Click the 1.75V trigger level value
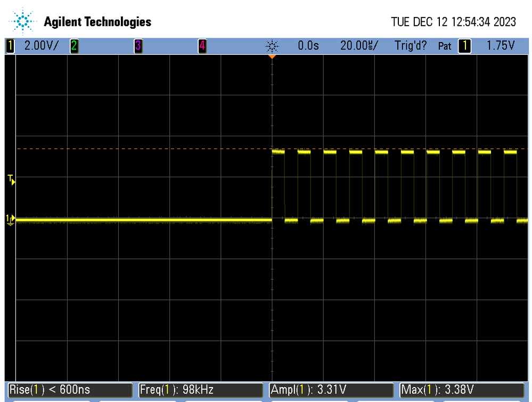 pyautogui.click(x=501, y=46)
